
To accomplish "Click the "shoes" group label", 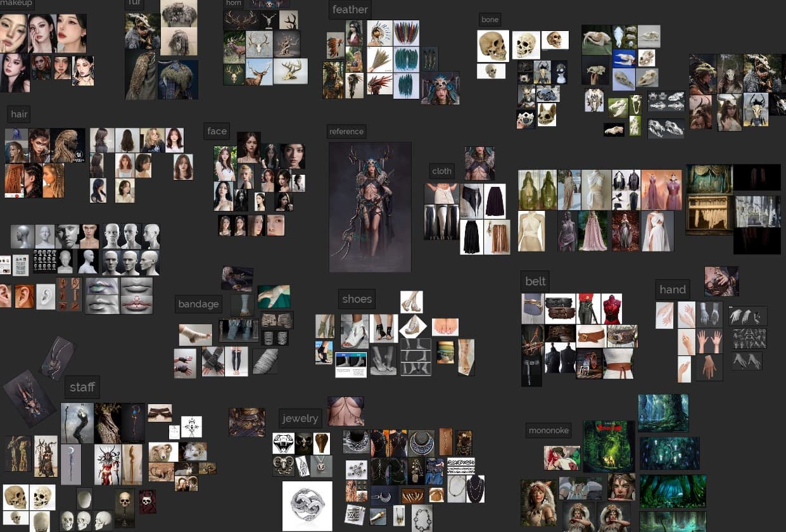I will point(357,299).
